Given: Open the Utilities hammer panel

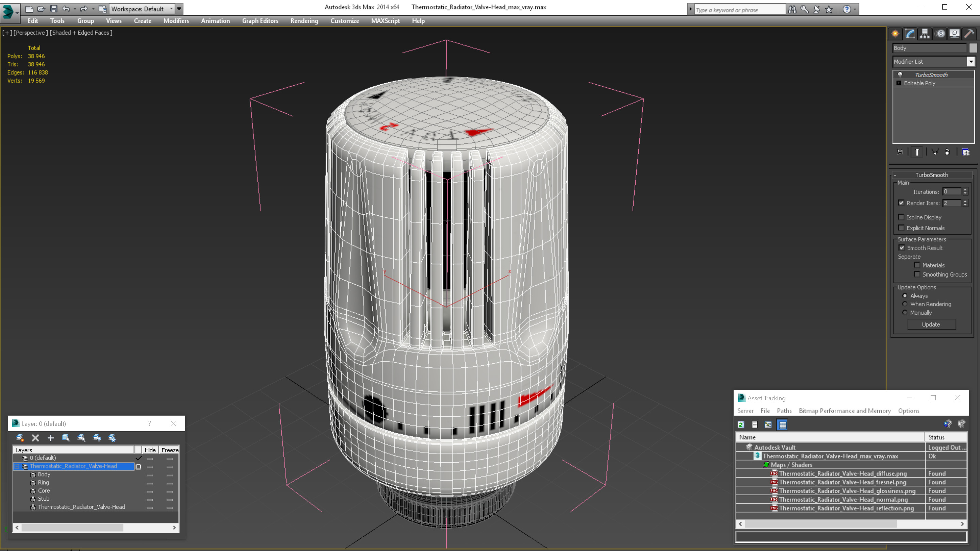Looking at the screenshot, I should [x=969, y=33].
